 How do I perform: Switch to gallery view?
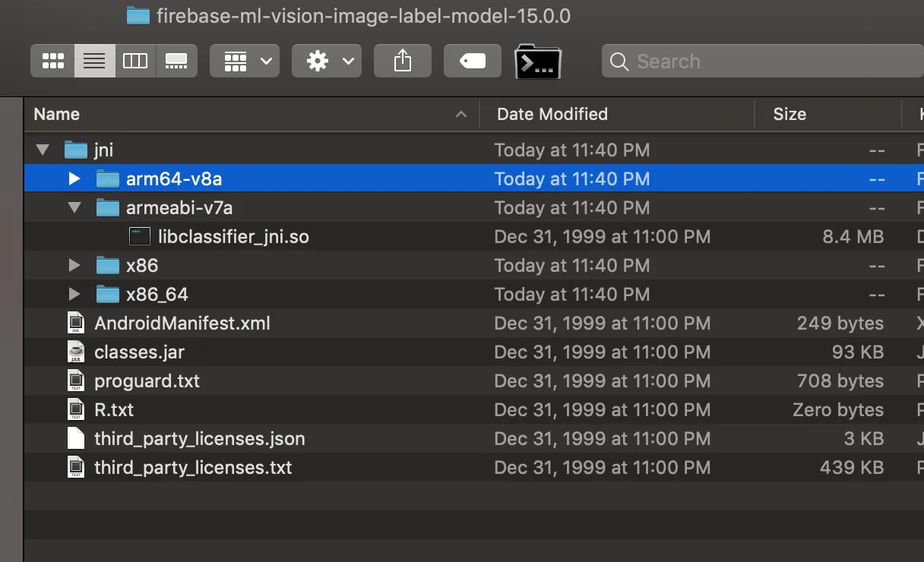(176, 62)
